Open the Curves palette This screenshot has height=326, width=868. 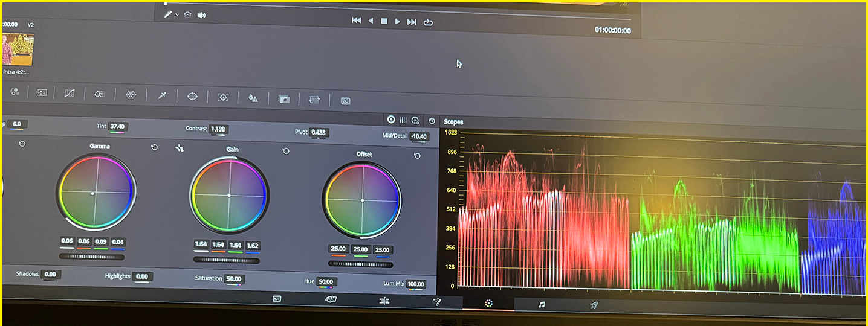tap(70, 93)
